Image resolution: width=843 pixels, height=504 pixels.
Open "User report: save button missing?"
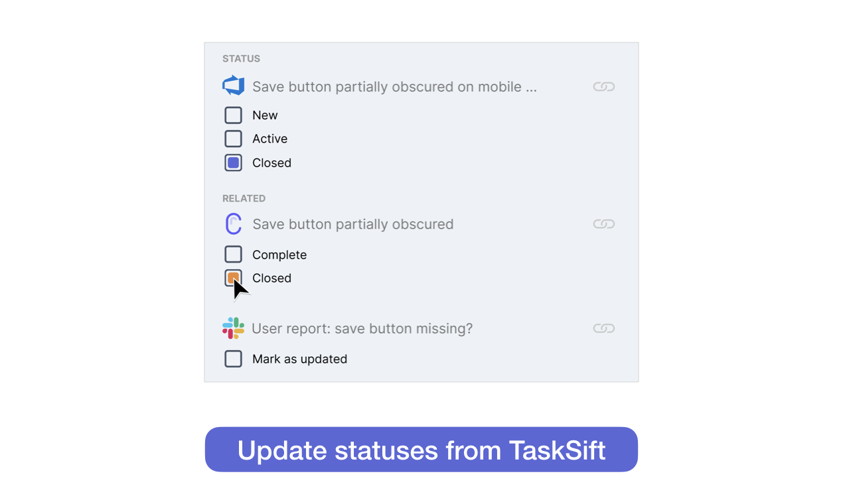click(362, 328)
